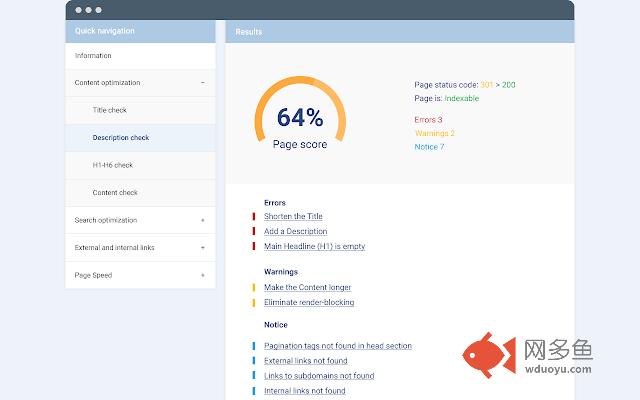Click the 200 status code value
This screenshot has width=640, height=400.
pos(509,85)
